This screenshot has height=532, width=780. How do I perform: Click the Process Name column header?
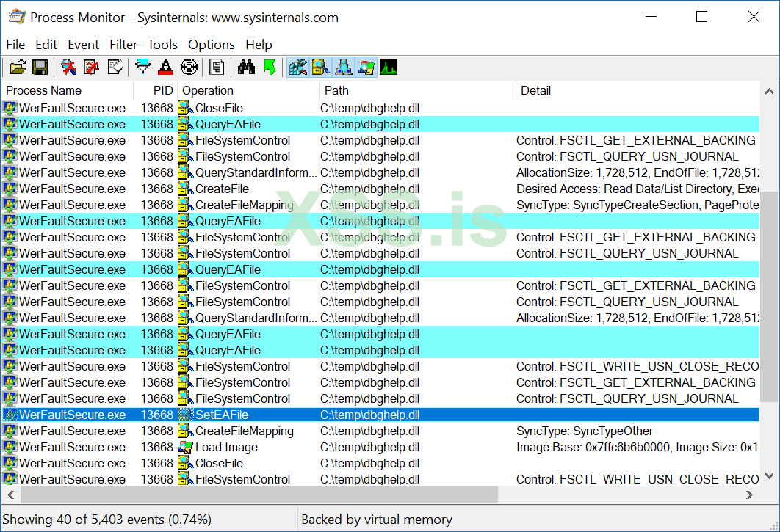point(68,90)
